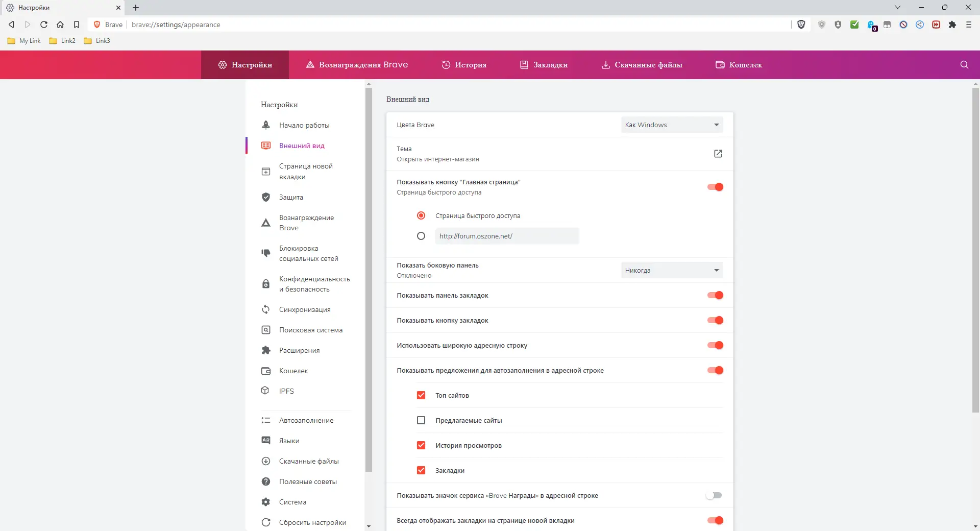The height and width of the screenshot is (531, 980).
Task: Click the settings sidebar scrollbar
Action: [369, 280]
